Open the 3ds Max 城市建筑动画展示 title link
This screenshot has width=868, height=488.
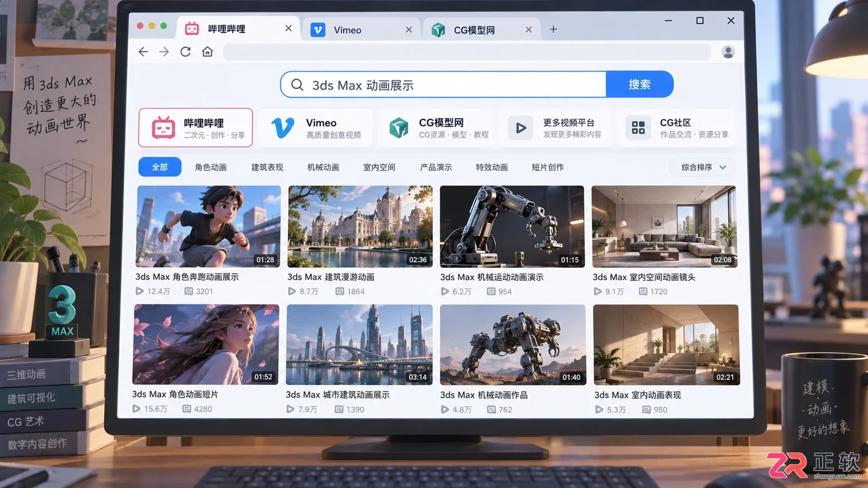[338, 395]
